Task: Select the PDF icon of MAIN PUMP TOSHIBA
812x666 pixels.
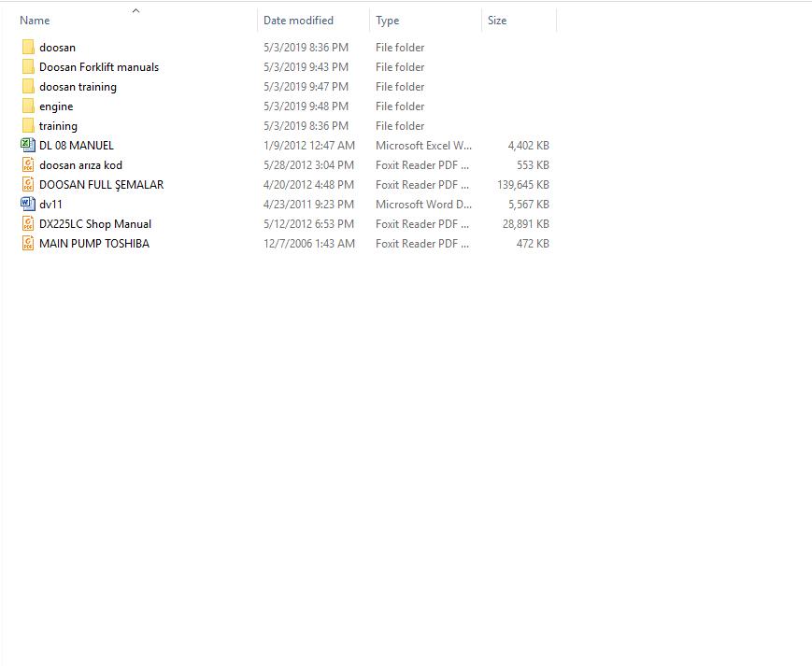Action: tap(28, 244)
